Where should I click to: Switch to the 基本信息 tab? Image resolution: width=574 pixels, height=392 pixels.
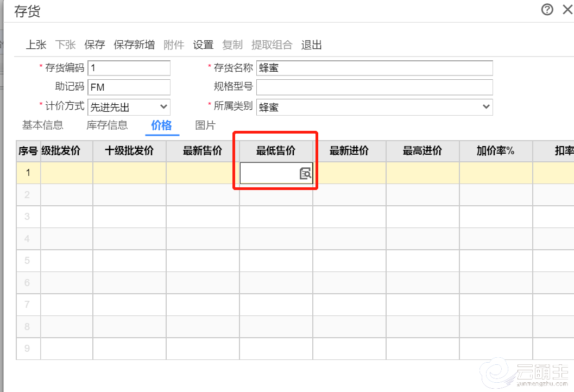[42, 125]
